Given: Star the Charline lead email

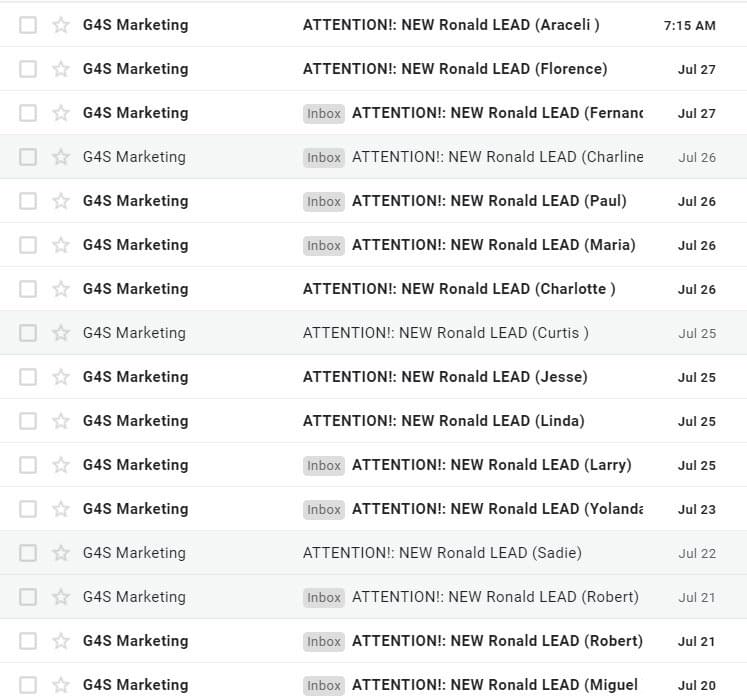Looking at the screenshot, I should [x=61, y=157].
